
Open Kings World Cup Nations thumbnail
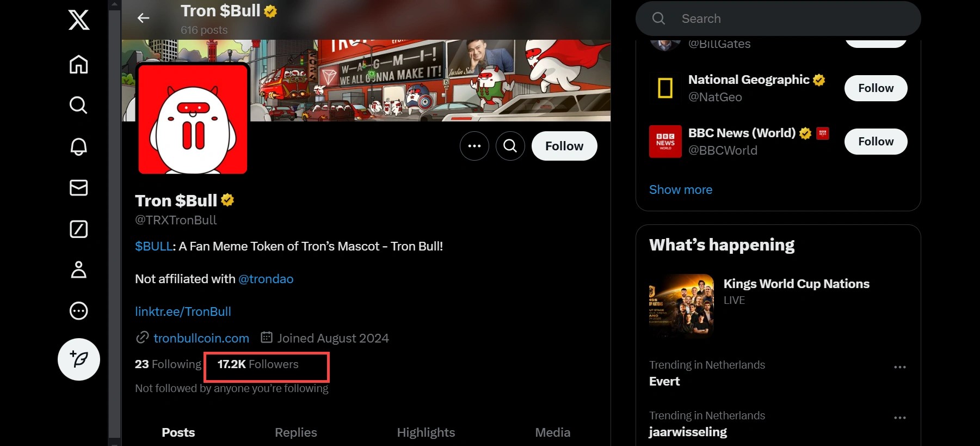pos(681,306)
